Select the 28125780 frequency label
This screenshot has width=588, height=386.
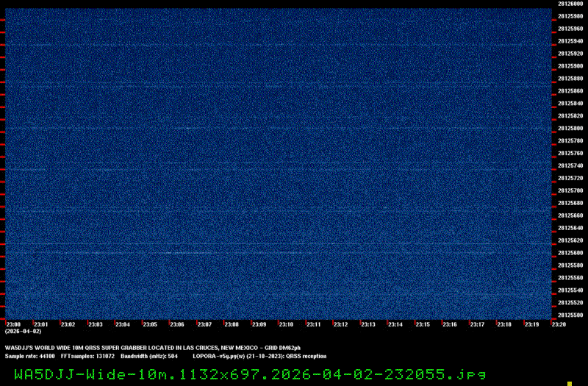(570, 140)
